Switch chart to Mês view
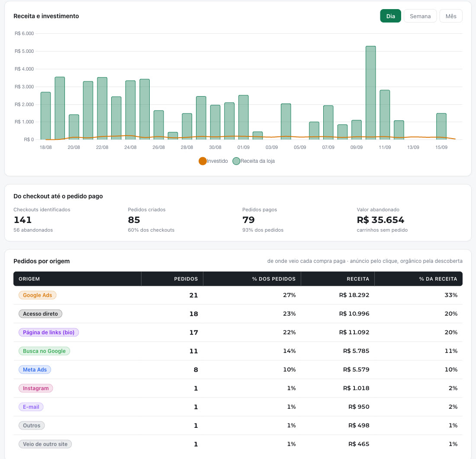Screen dimensions: 476x459 [451, 16]
